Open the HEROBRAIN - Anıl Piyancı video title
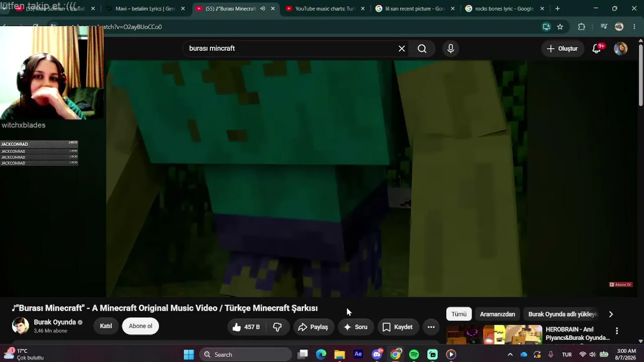The height and width of the screenshot is (362, 644). (x=578, y=334)
